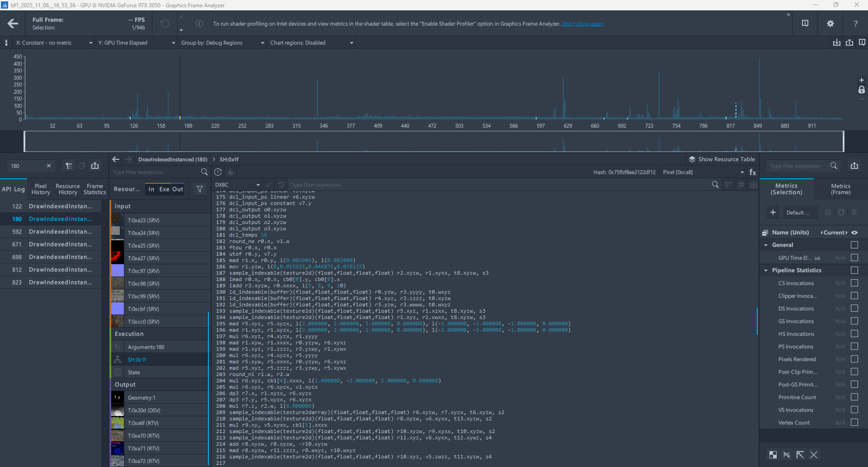Click the "Don't show again" link
Screen dimensions: 868x467
[582, 24]
